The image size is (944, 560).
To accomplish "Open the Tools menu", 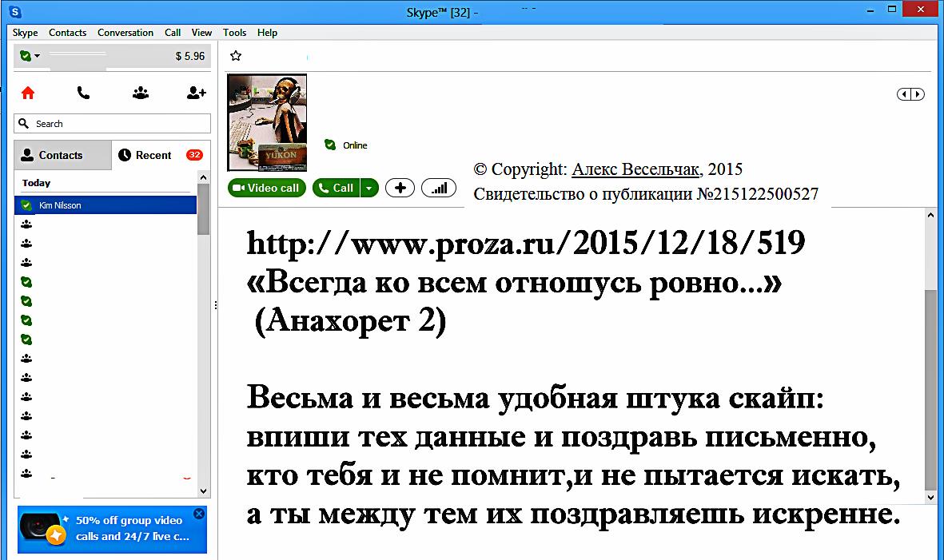I will point(234,33).
